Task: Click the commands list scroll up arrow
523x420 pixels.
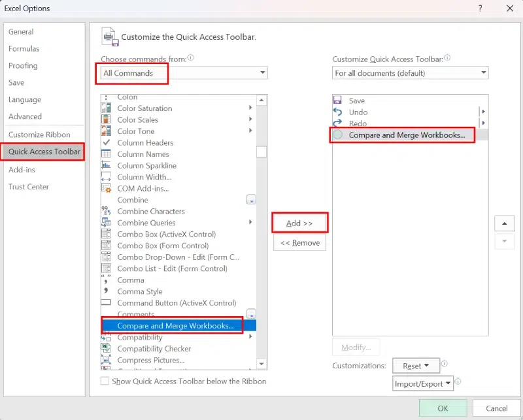Action: pyautogui.click(x=261, y=100)
